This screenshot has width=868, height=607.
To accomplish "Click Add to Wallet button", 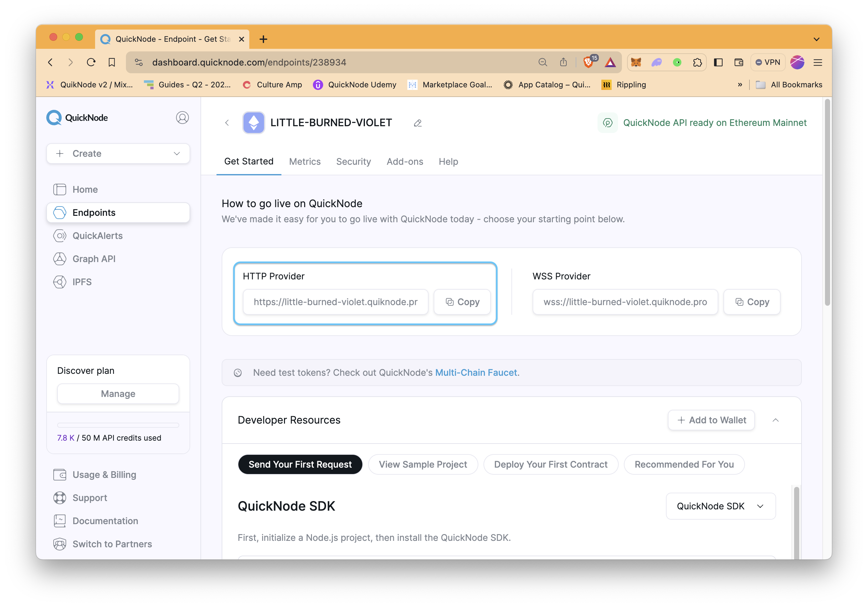I will [x=711, y=420].
